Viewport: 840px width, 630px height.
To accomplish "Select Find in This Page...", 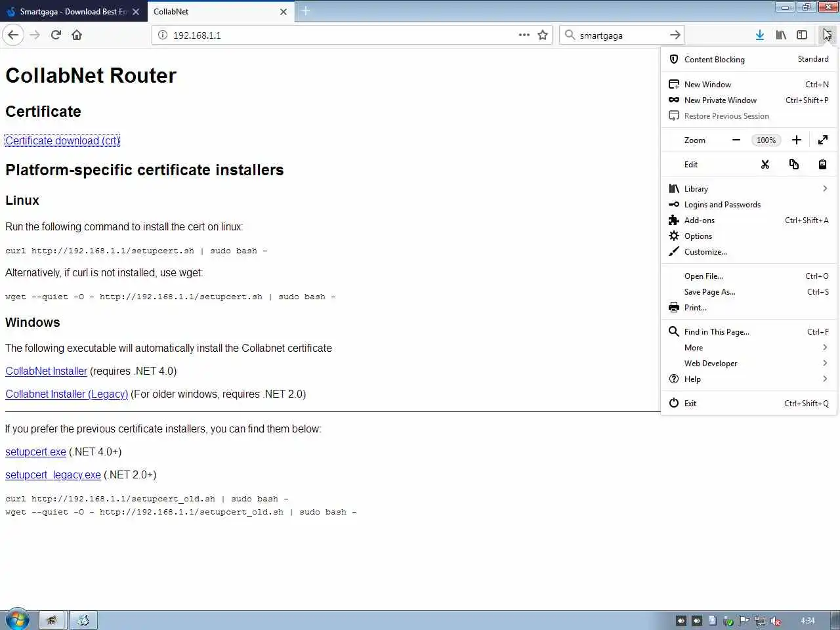I will (749, 332).
